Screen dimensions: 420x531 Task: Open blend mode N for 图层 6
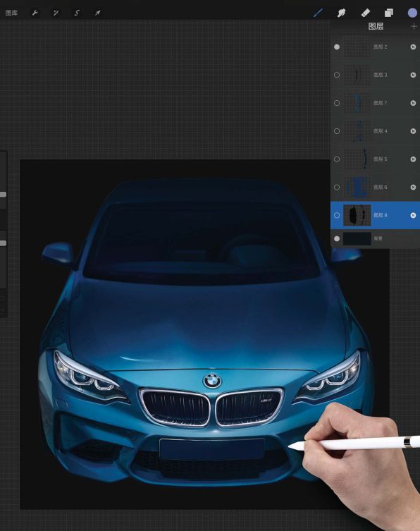click(413, 188)
